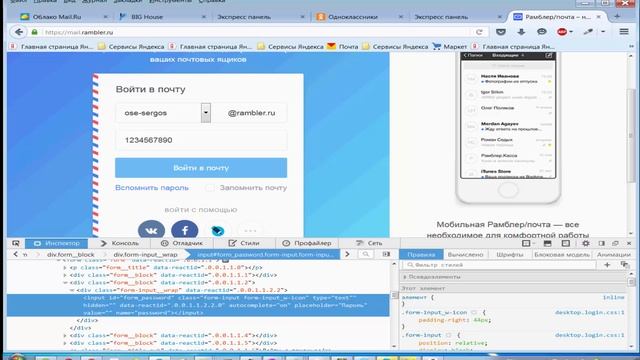This screenshot has width=640, height=360.
Task: Open the developer tools in a separate window
Action: [616, 243]
